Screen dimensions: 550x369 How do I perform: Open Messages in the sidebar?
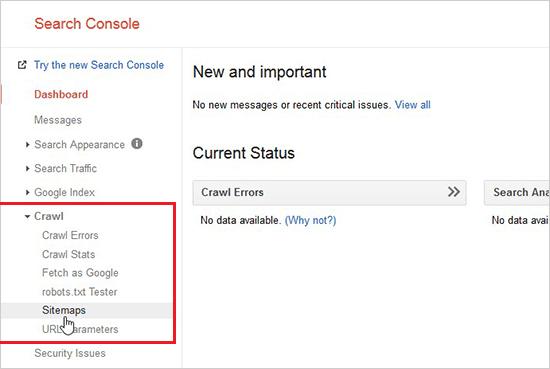pos(58,120)
